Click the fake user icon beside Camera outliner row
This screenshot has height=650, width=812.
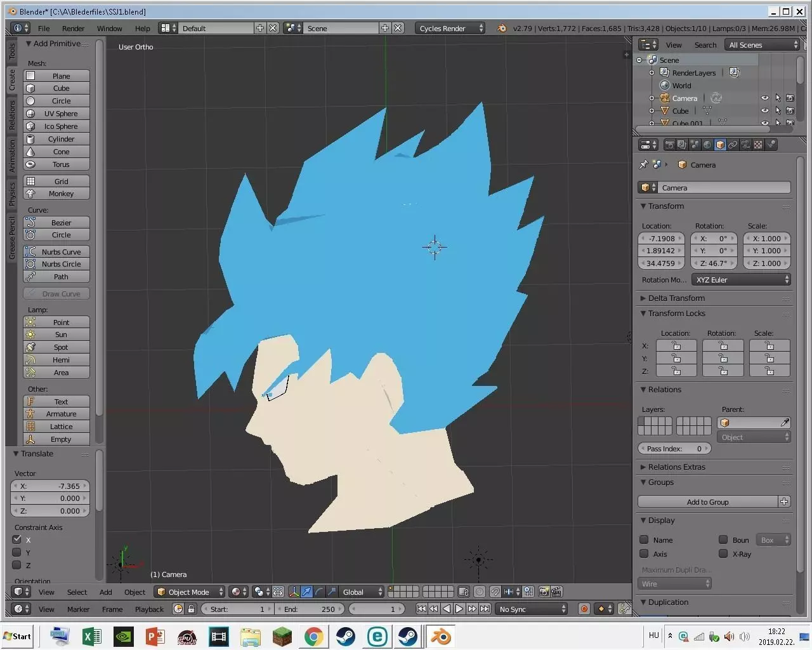click(x=716, y=98)
